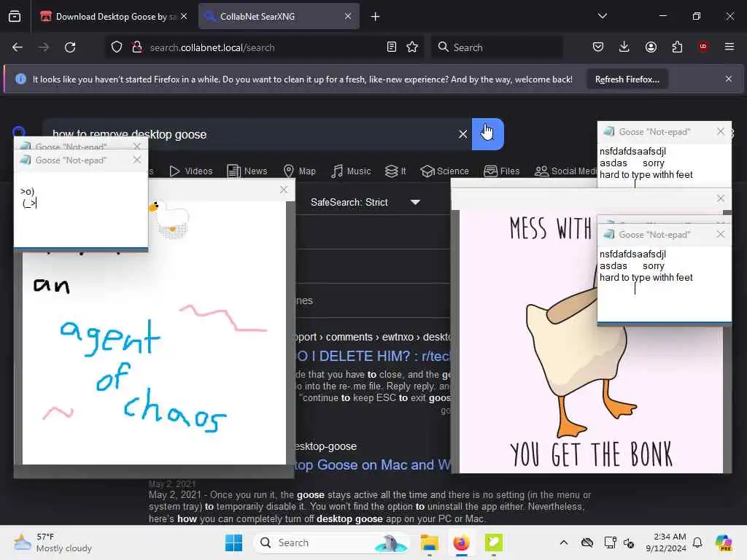
Task: Open tracking protection shield icon
Action: [x=117, y=47]
